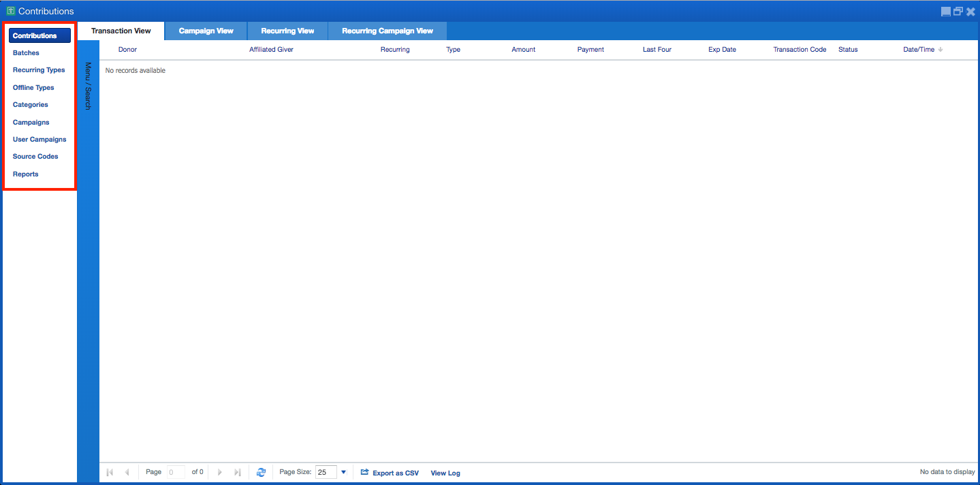Sort by the Status column header
Image resolution: width=980 pixels, height=485 pixels.
click(848, 50)
